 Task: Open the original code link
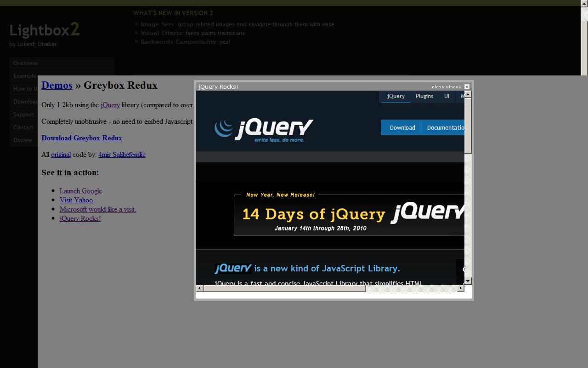tap(61, 155)
